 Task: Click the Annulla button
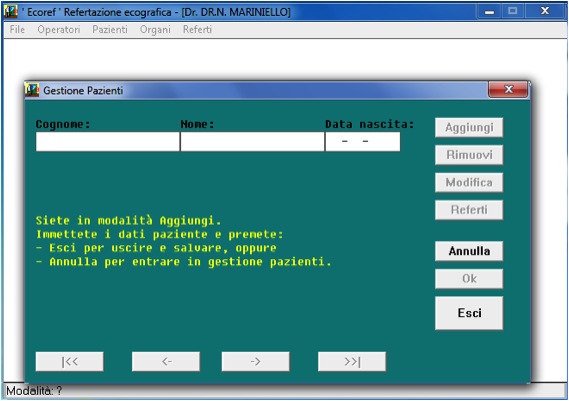coord(469,251)
